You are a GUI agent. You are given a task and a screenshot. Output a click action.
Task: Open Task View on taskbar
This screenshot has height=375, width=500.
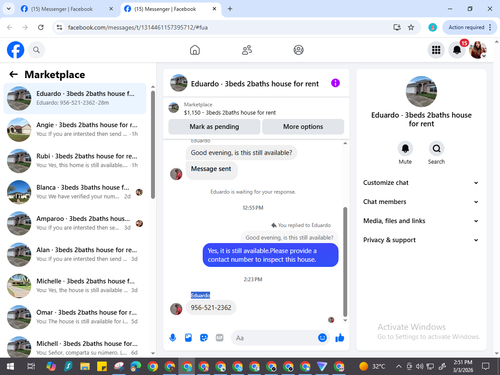click(31, 367)
